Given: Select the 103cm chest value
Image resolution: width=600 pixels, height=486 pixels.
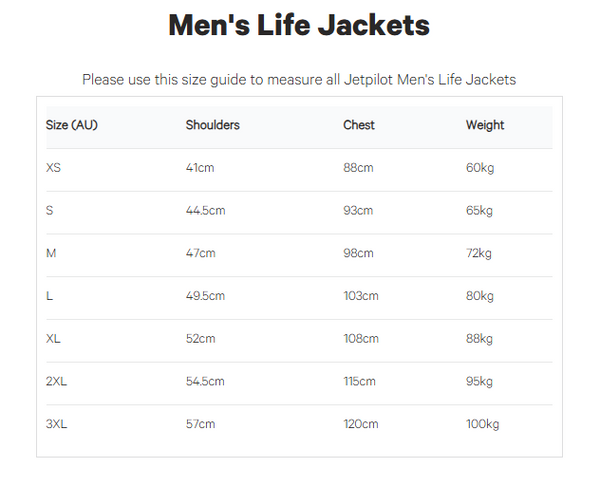Looking at the screenshot, I should click(x=361, y=296).
